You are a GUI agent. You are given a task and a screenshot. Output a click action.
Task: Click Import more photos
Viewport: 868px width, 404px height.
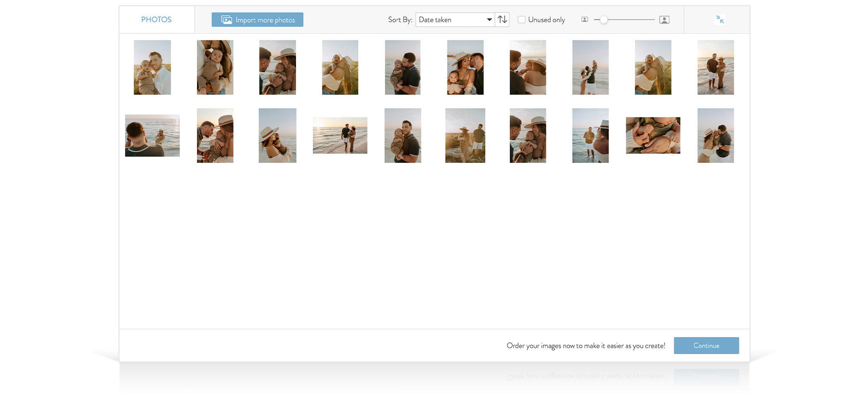tap(257, 20)
